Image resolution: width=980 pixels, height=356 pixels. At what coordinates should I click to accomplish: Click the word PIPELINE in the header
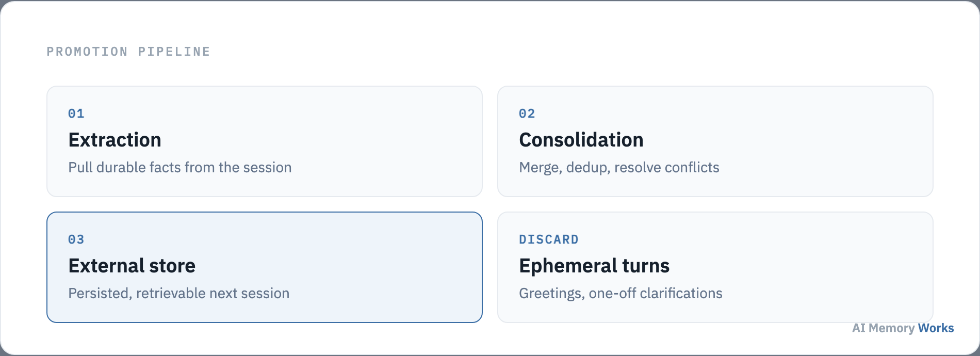174,52
